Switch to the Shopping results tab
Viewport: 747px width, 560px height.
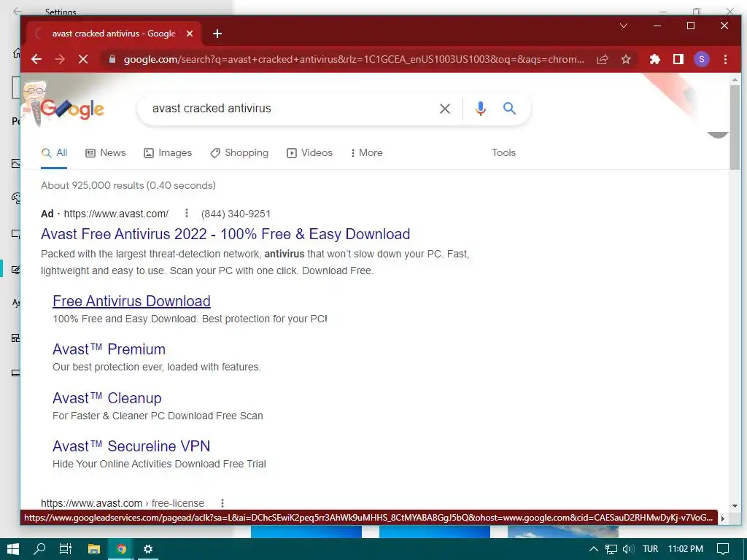[x=239, y=153]
